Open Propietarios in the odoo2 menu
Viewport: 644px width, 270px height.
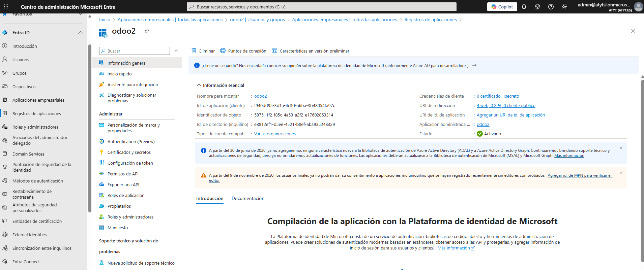[119, 206]
